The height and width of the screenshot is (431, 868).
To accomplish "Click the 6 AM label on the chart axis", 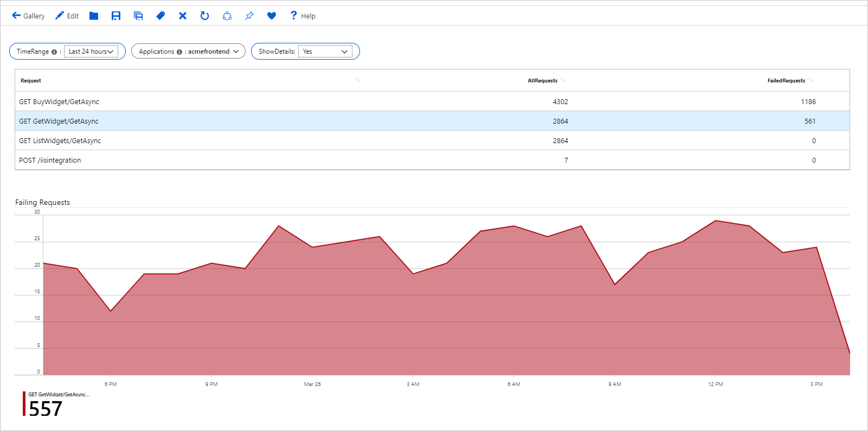I will tap(514, 384).
